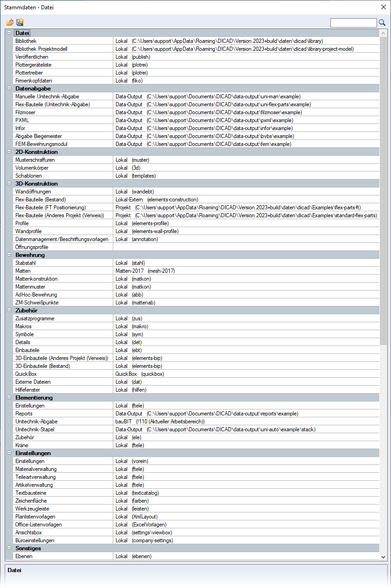This screenshot has width=391, height=588.
Task: Click the vertical scrollbar thumb
Action: click(x=383, y=191)
